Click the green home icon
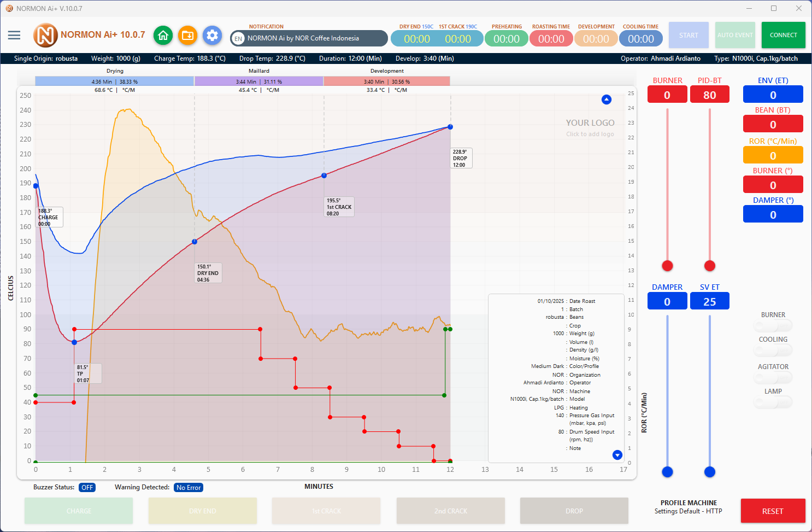 pos(163,36)
